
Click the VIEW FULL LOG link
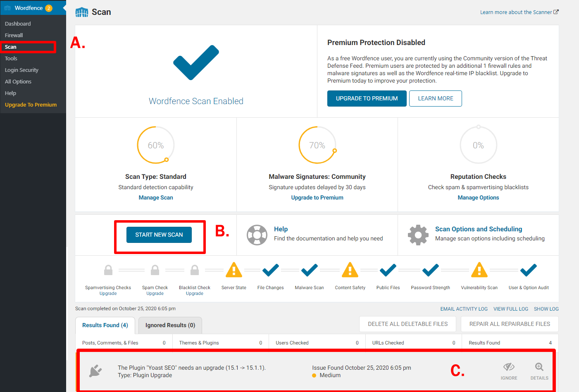pos(511,309)
